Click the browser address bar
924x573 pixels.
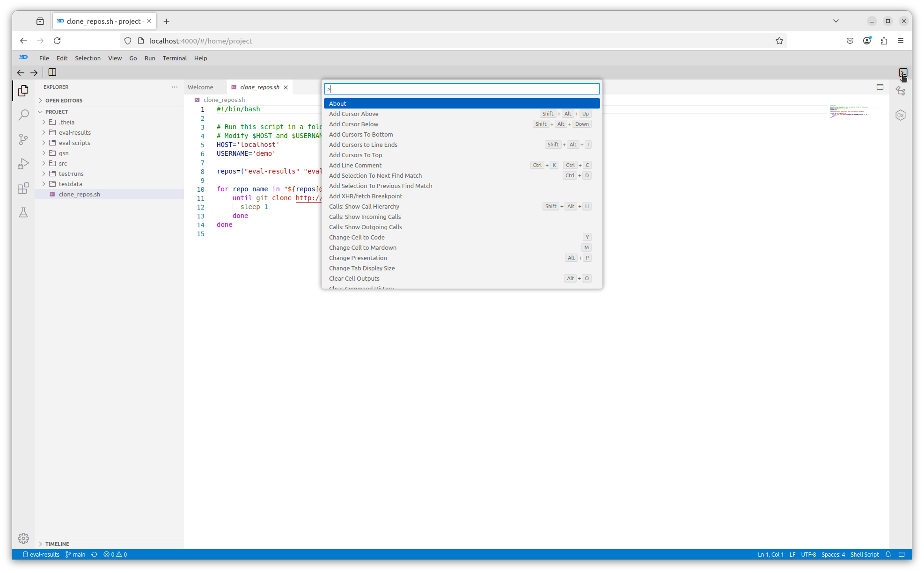[x=453, y=41]
